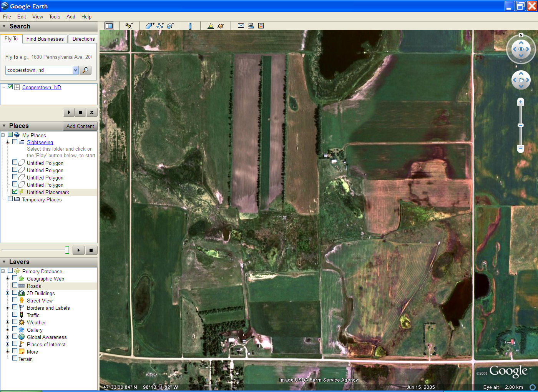Stop the search results tour
This screenshot has width=538, height=392.
(80, 112)
